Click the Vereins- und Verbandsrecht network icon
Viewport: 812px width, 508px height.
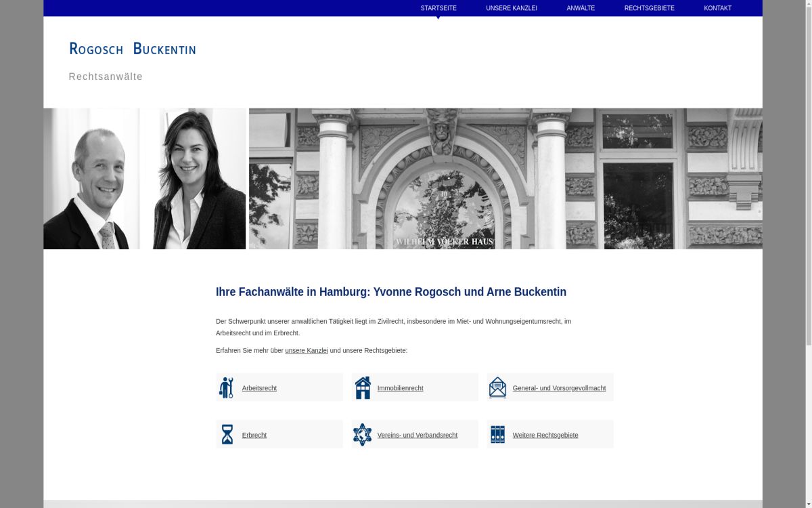pyautogui.click(x=363, y=435)
